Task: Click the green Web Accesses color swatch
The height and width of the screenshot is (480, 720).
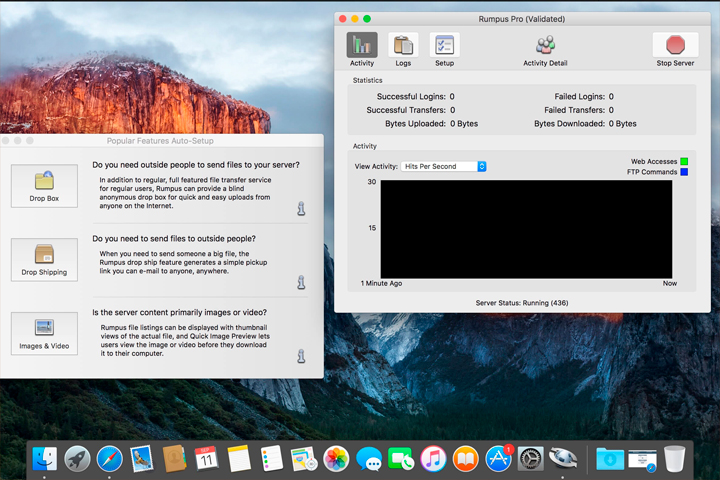Action: (684, 161)
